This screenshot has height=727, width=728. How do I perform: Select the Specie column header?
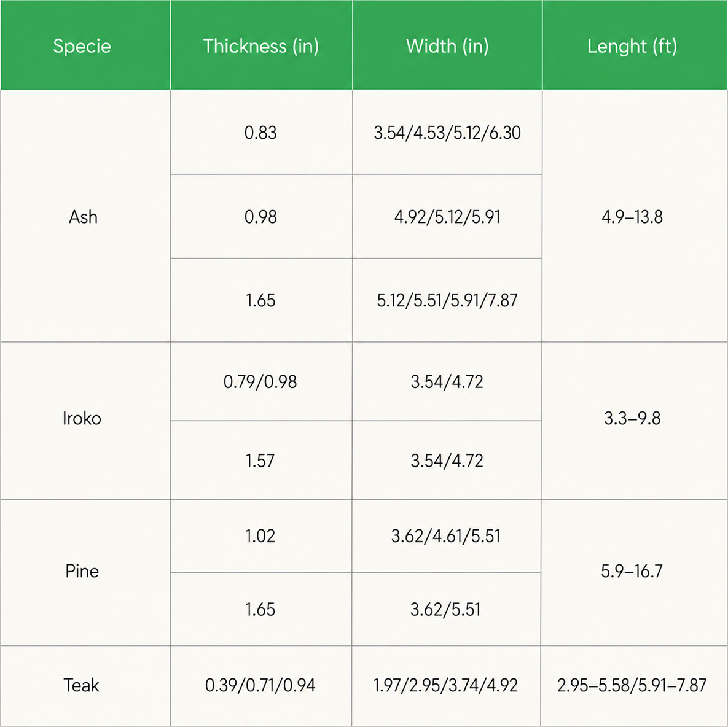[x=85, y=45]
